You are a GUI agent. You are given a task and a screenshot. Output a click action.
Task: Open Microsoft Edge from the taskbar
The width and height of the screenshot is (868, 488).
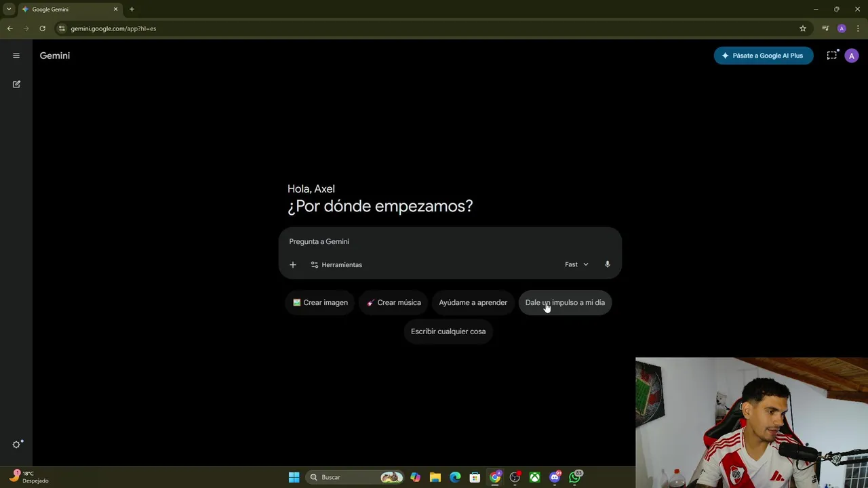[x=455, y=477]
